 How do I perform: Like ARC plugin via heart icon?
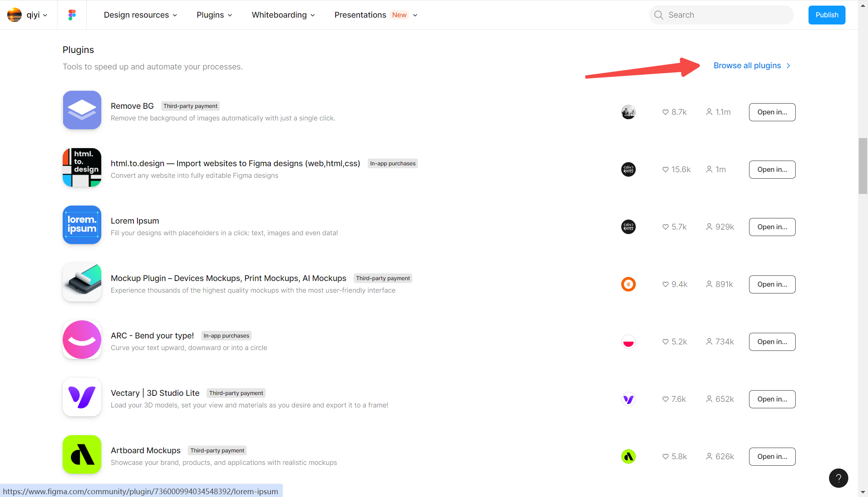pyautogui.click(x=665, y=342)
